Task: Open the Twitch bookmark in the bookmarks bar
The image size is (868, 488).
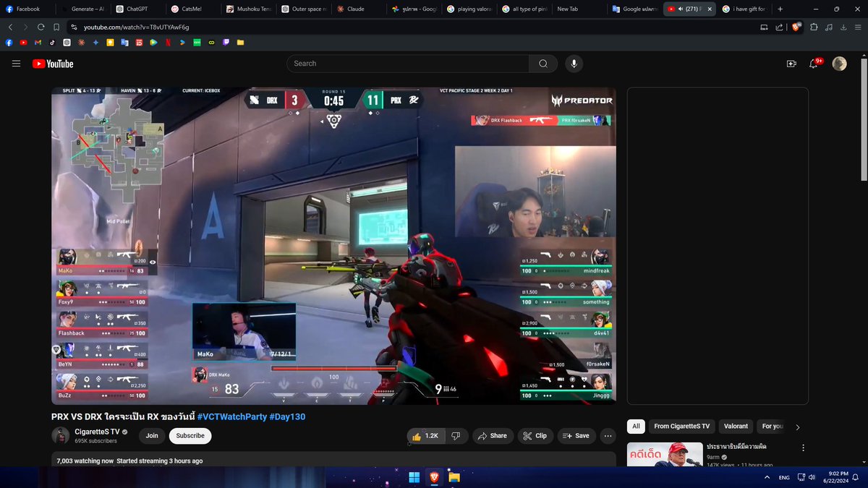Action: pyautogui.click(x=226, y=43)
